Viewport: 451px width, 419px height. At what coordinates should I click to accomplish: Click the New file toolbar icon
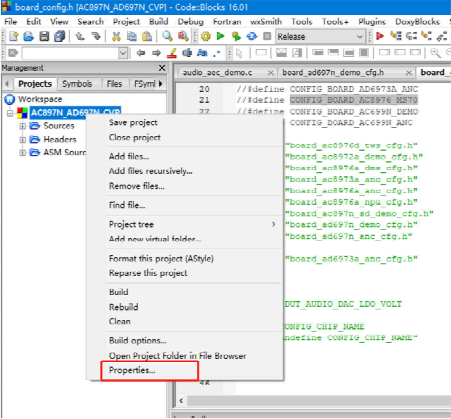[x=13, y=36]
